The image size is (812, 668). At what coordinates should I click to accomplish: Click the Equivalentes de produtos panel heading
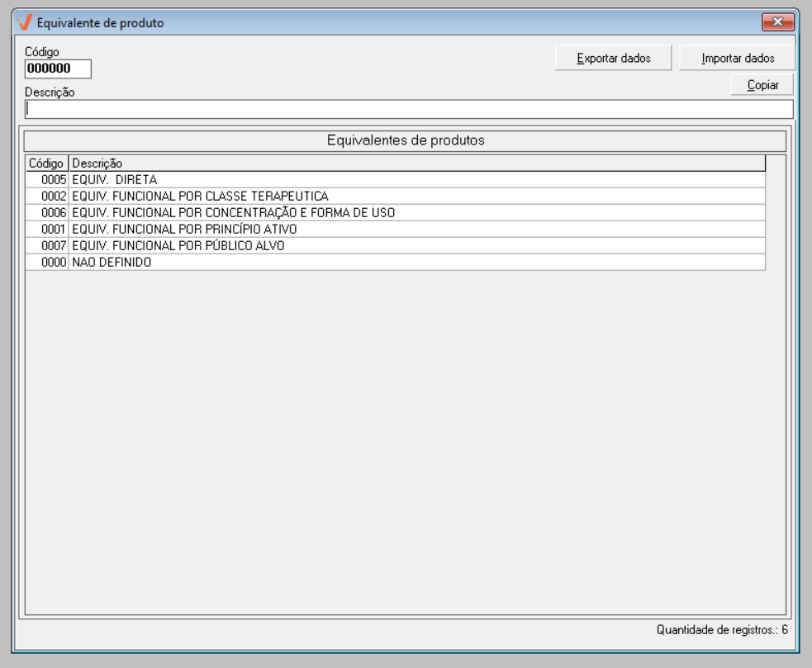tap(406, 140)
